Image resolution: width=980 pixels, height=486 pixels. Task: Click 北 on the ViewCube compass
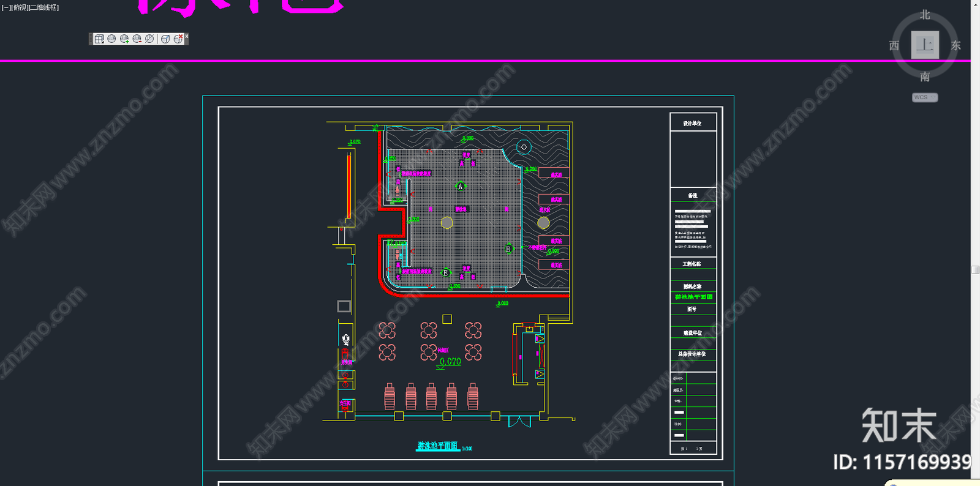[x=925, y=15]
